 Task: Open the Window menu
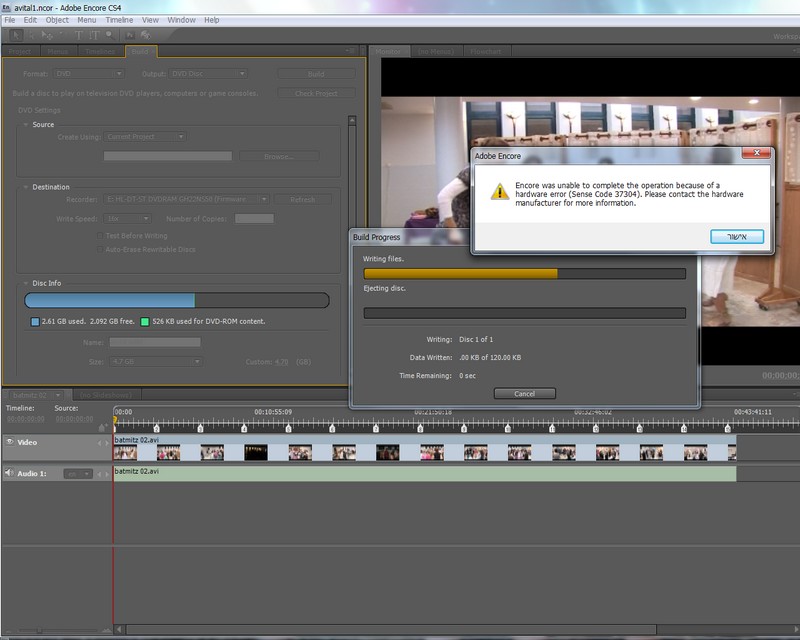point(181,20)
